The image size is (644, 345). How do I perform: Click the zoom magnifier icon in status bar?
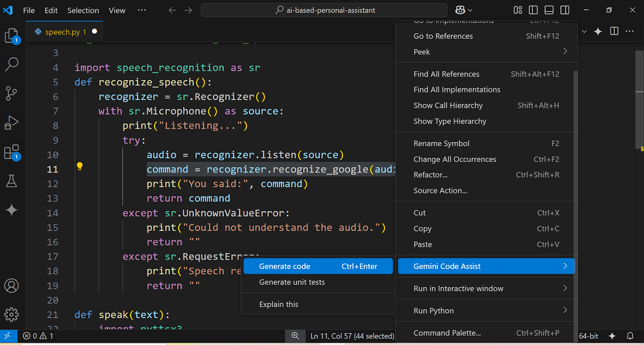click(x=295, y=336)
